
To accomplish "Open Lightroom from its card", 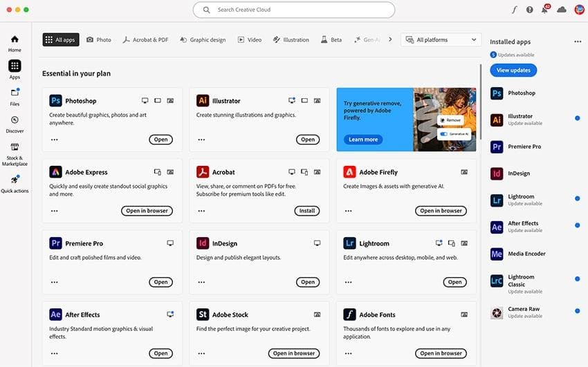I will click(x=455, y=282).
